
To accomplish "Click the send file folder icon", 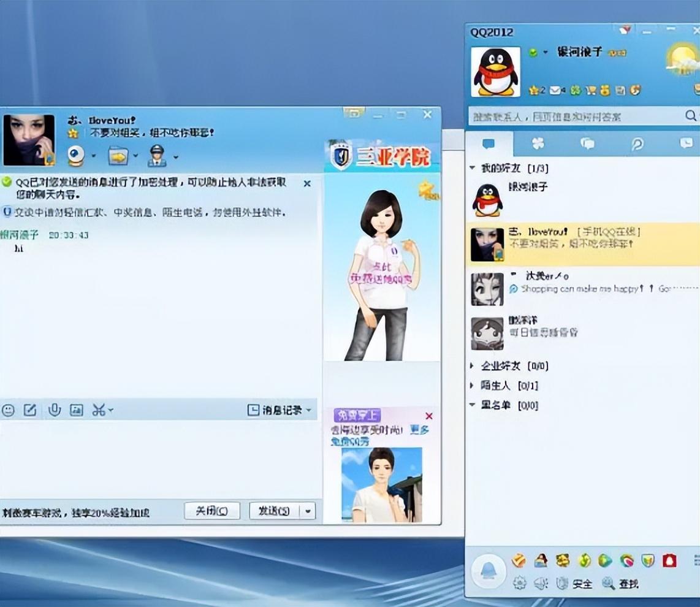I will coord(118,156).
